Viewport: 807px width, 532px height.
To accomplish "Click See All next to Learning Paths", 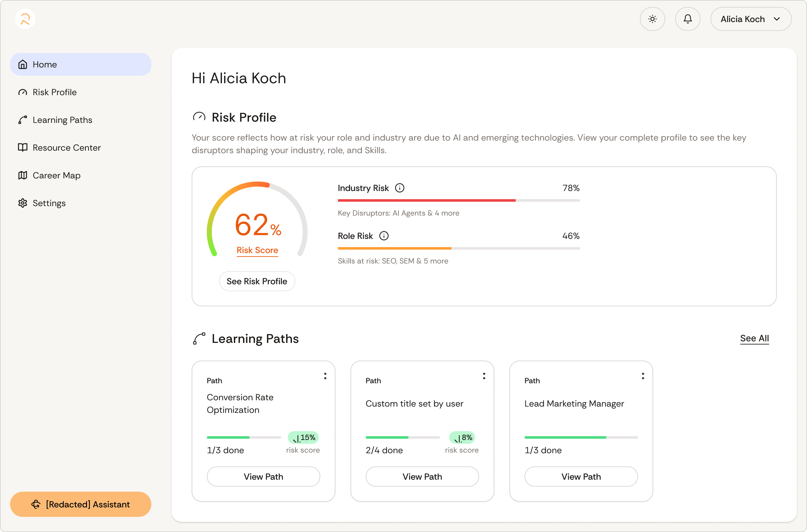I will pyautogui.click(x=755, y=338).
